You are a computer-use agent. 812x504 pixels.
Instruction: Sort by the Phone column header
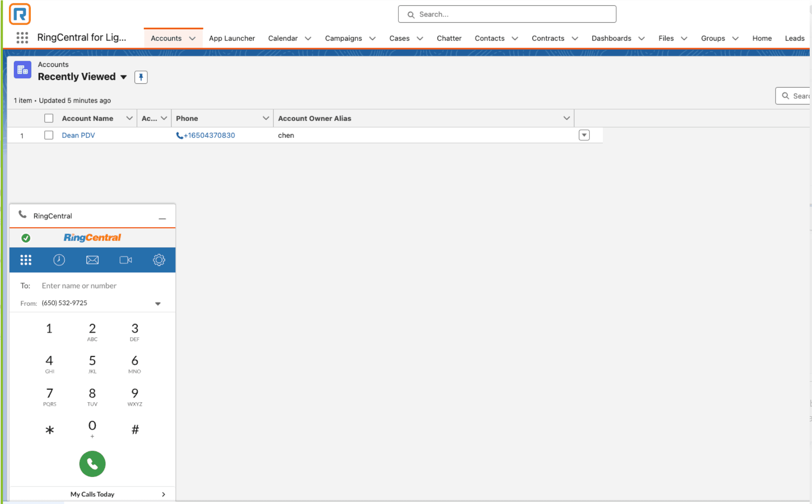tap(187, 118)
